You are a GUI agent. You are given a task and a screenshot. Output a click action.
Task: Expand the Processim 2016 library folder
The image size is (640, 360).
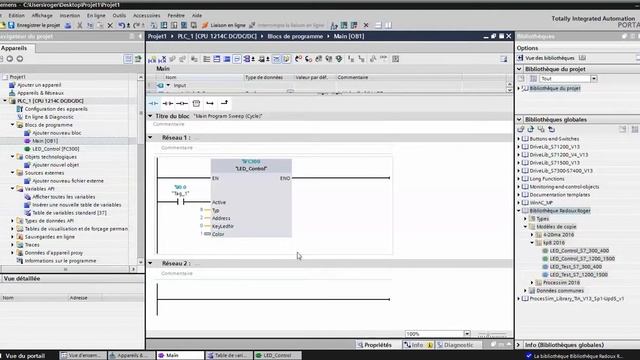532,282
